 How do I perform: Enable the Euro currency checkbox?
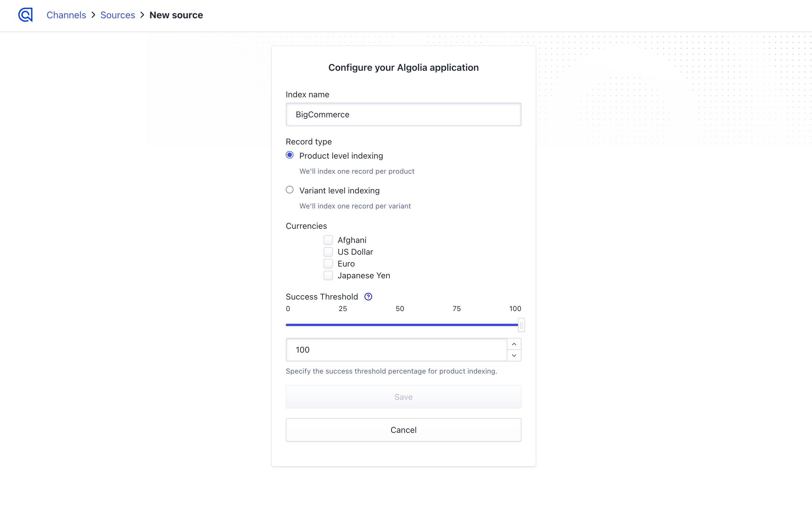click(328, 263)
